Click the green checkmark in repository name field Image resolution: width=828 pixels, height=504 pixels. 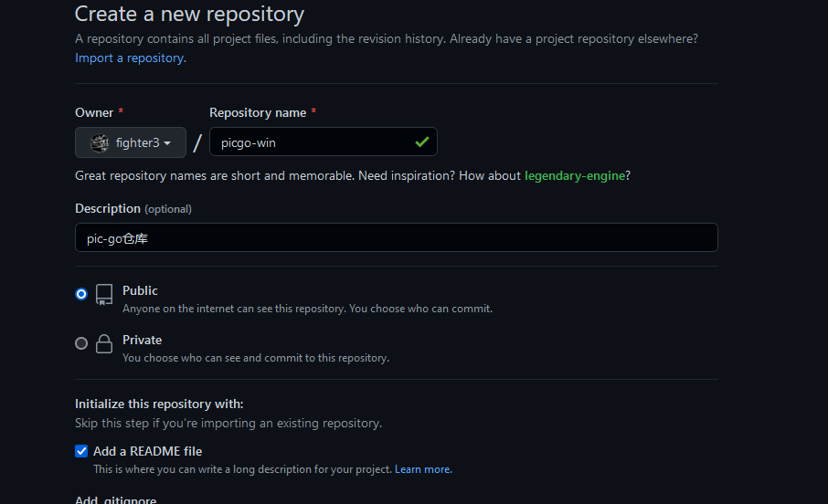pos(421,142)
